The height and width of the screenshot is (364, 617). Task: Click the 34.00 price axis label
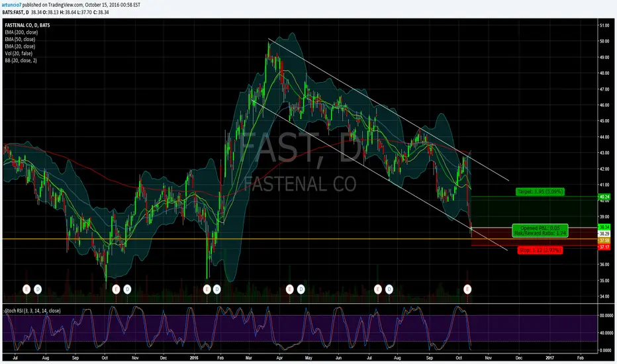pos(604,296)
